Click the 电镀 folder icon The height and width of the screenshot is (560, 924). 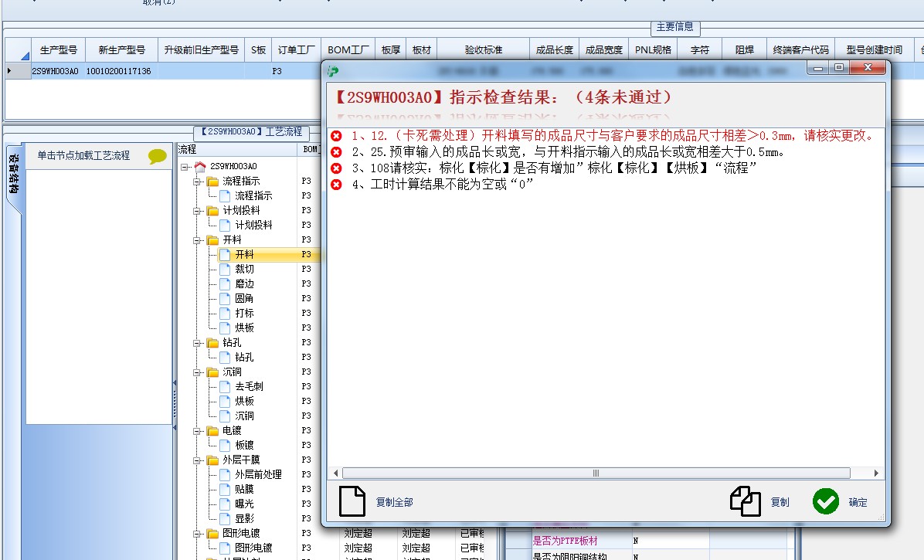point(212,430)
